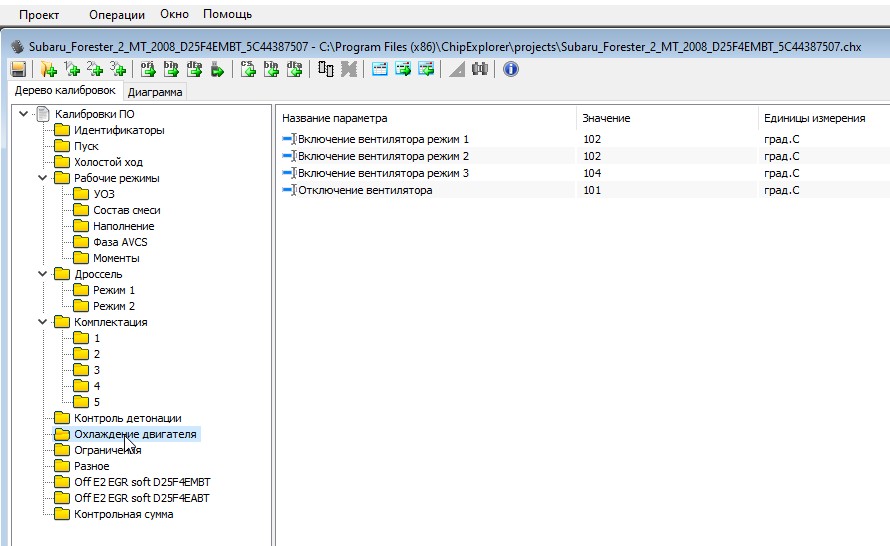Select the Контроль детонации folder
The image size is (890, 546).
click(x=127, y=418)
